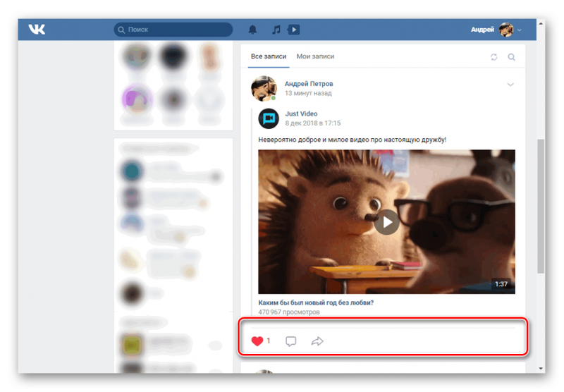This screenshot has width=564, height=392.
Task: Click the post text Невероятно доброе
Action: (x=352, y=140)
